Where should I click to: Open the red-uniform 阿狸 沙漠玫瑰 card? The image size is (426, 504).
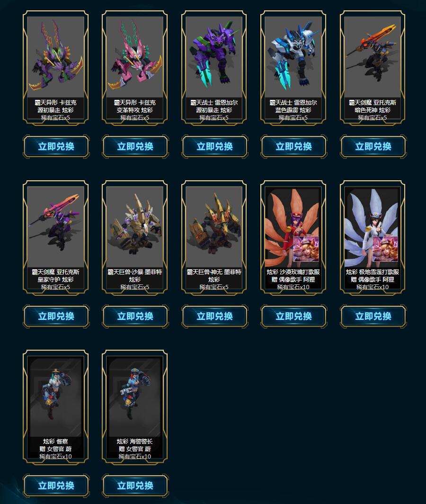coord(293,237)
